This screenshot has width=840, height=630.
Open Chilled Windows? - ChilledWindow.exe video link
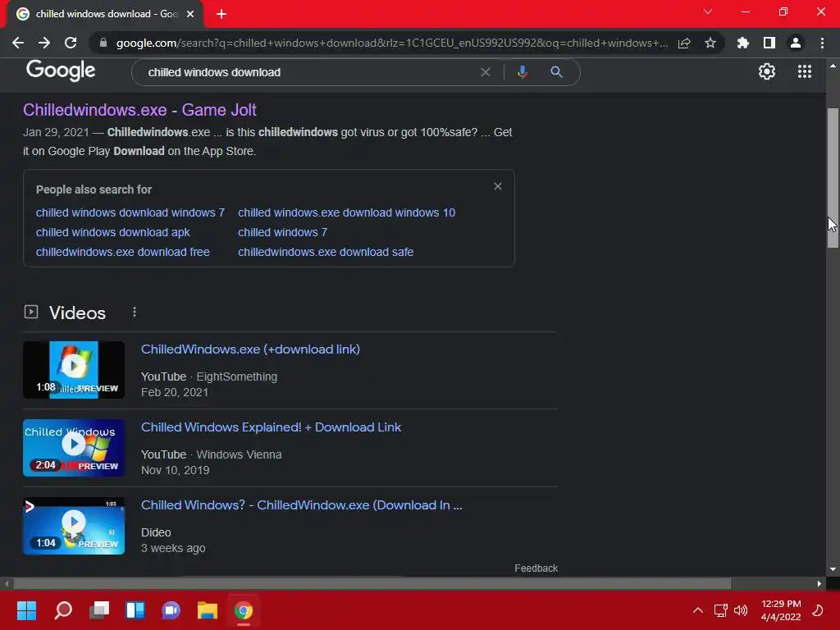click(302, 505)
